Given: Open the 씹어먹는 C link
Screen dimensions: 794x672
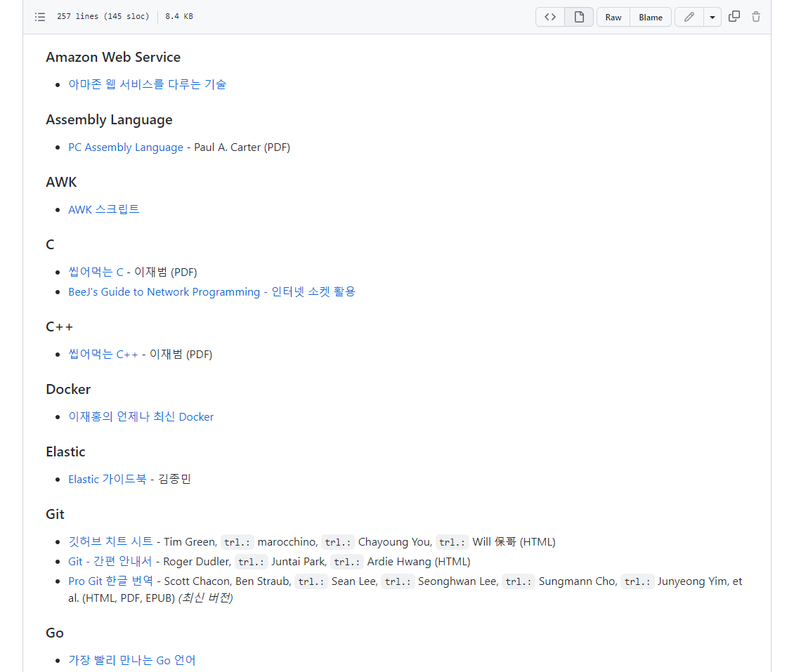Looking at the screenshot, I should 96,272.
